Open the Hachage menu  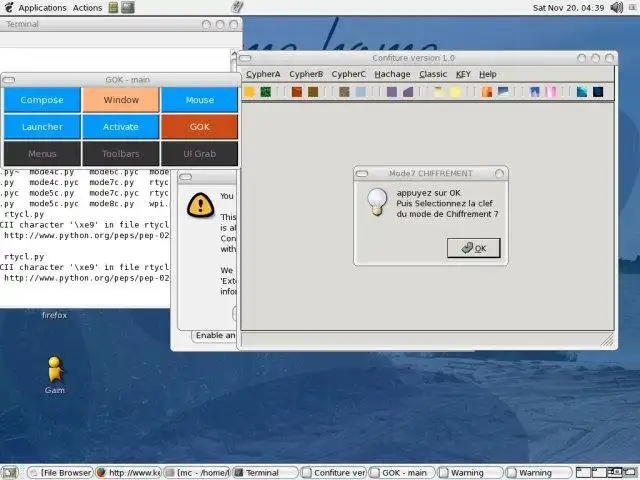click(392, 74)
